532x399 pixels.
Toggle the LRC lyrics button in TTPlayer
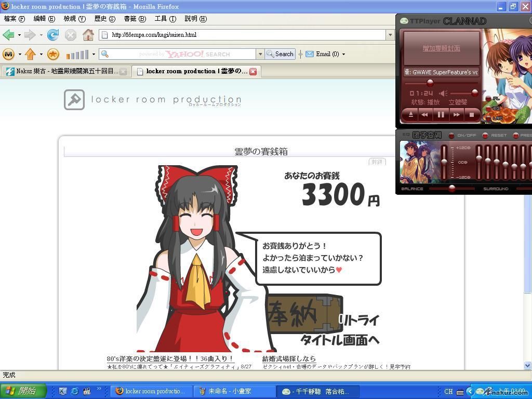[x=488, y=118]
